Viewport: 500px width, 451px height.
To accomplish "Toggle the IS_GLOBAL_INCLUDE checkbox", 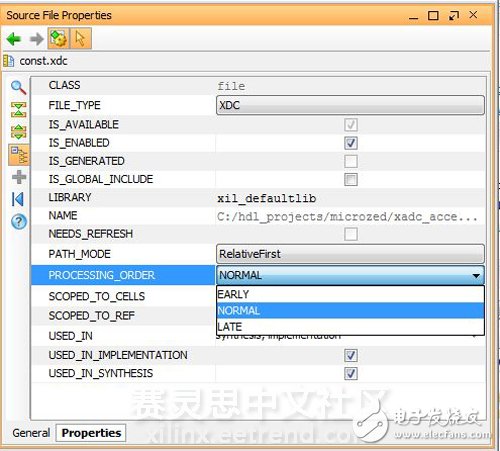I will pos(351,179).
